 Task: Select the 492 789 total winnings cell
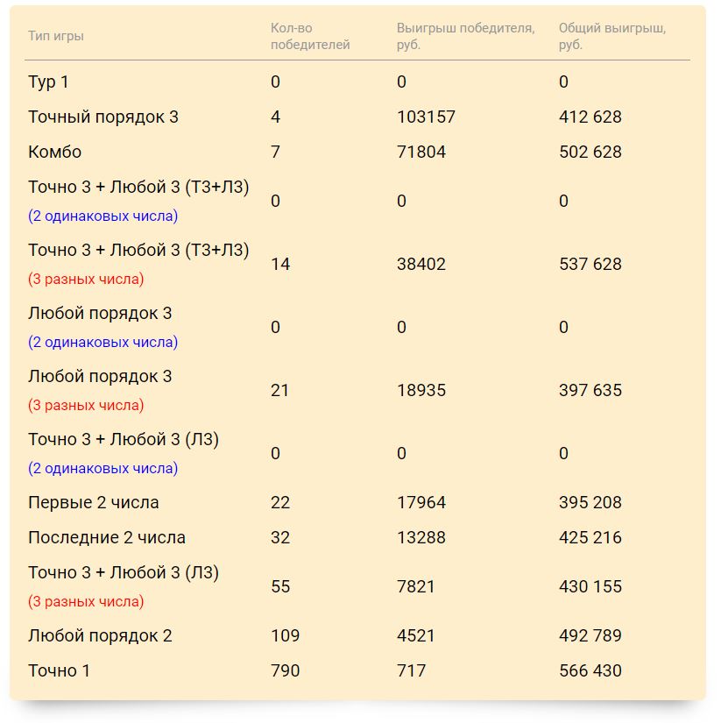coord(590,635)
